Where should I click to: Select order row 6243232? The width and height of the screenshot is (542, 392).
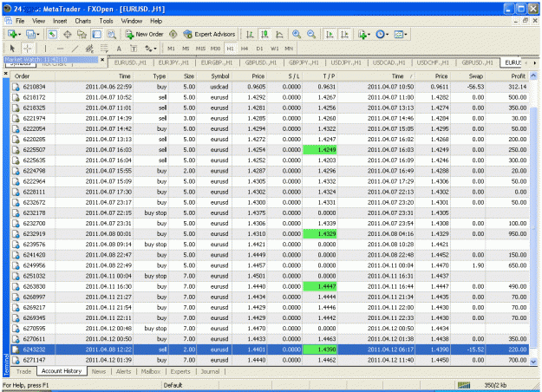pyautogui.click(x=270, y=350)
